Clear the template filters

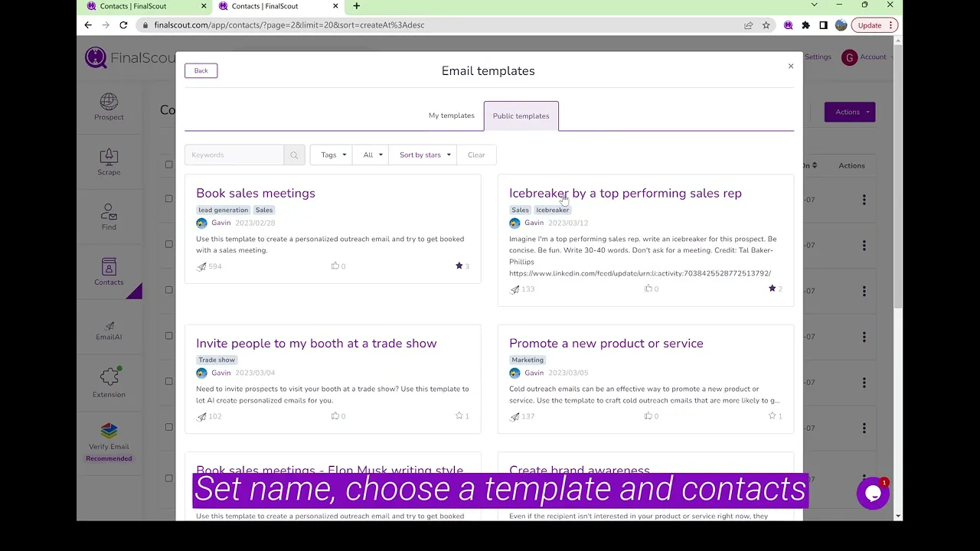(476, 155)
